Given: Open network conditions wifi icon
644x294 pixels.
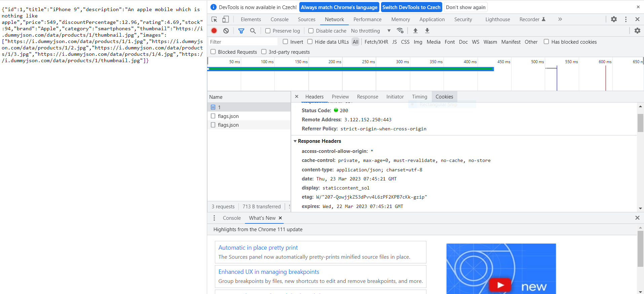Looking at the screenshot, I should 400,31.
